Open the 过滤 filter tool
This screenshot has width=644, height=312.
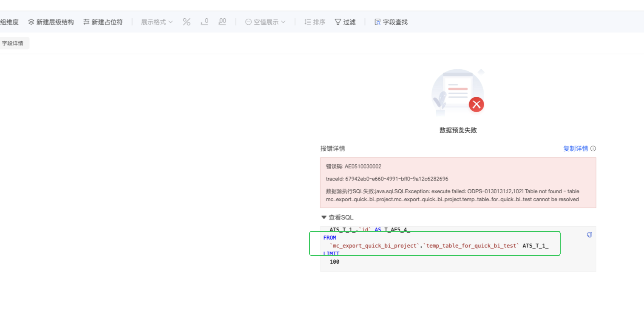point(345,22)
